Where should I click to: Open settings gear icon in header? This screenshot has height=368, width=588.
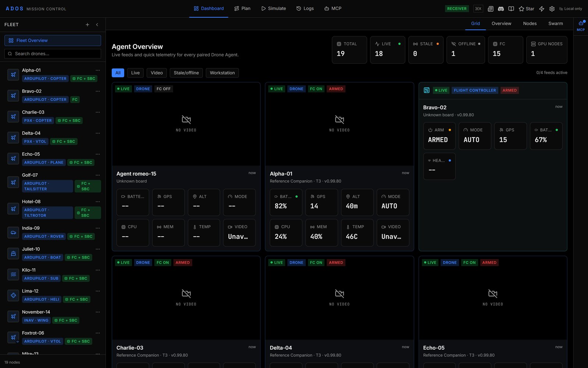pos(552,9)
